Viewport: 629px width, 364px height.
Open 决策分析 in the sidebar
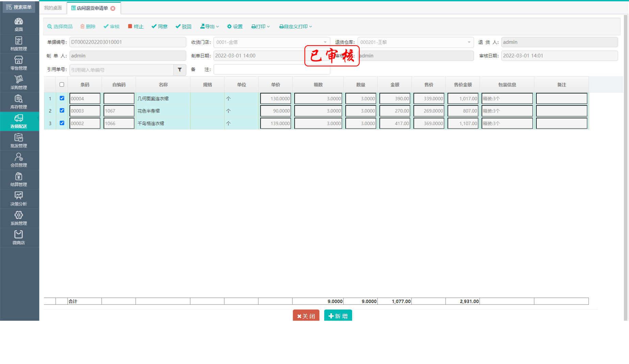click(x=19, y=199)
